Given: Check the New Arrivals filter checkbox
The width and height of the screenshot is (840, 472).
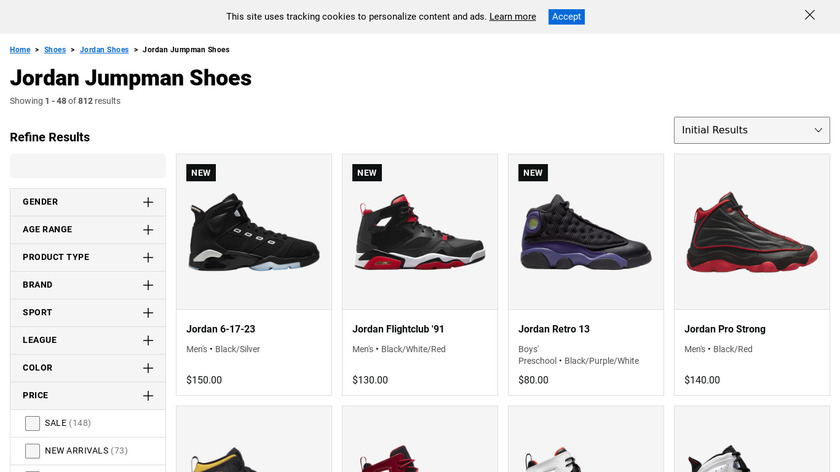Looking at the screenshot, I should [x=33, y=451].
